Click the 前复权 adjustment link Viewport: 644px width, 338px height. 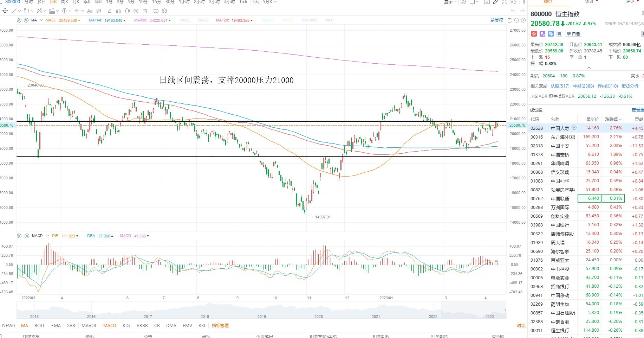496,20
